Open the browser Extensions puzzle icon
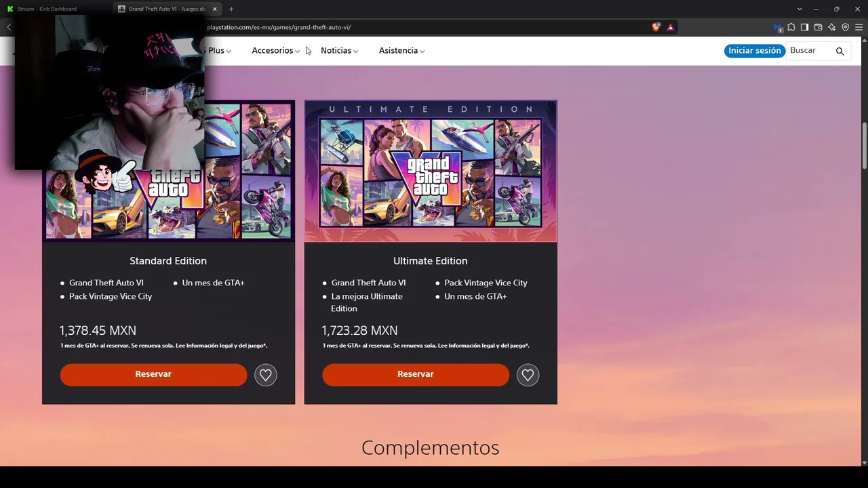 (x=791, y=27)
